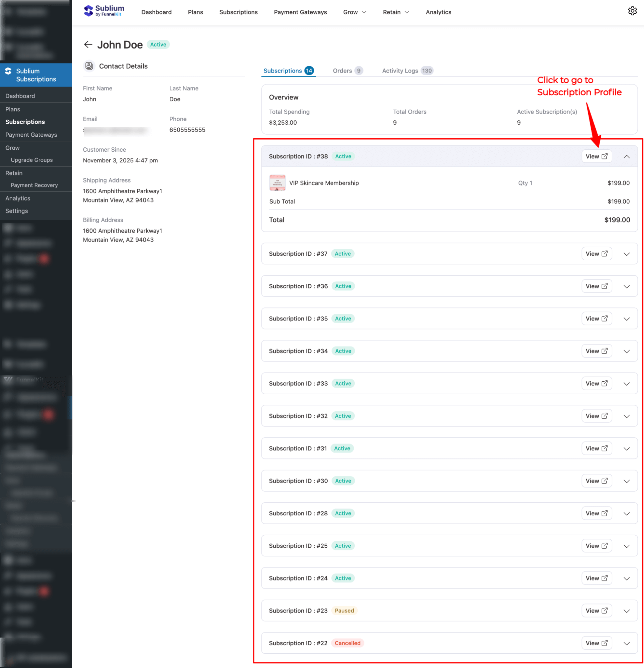Collapse subscription #38 details via its chevron
The height and width of the screenshot is (668, 644).
point(627,157)
